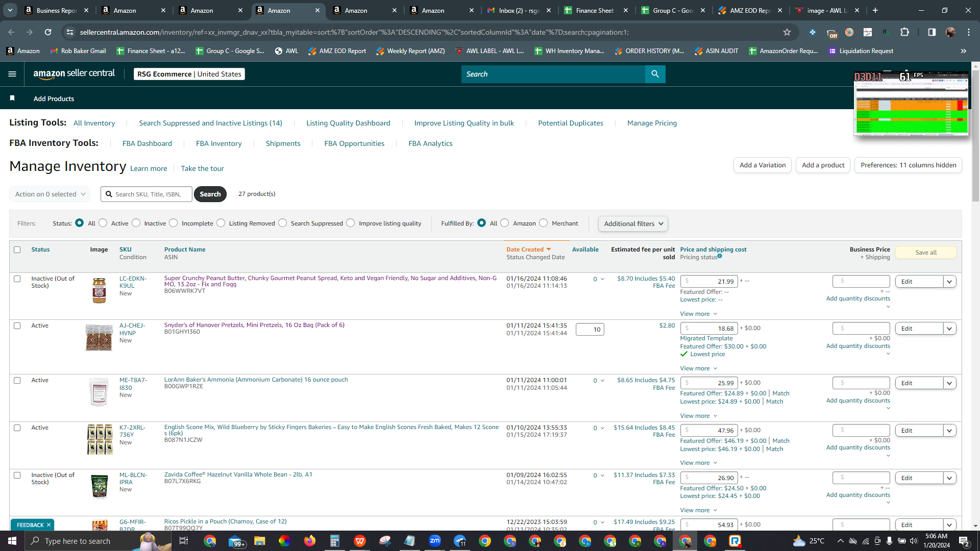The height and width of the screenshot is (551, 980).
Task: Choose the Inactive status filter
Action: point(136,223)
